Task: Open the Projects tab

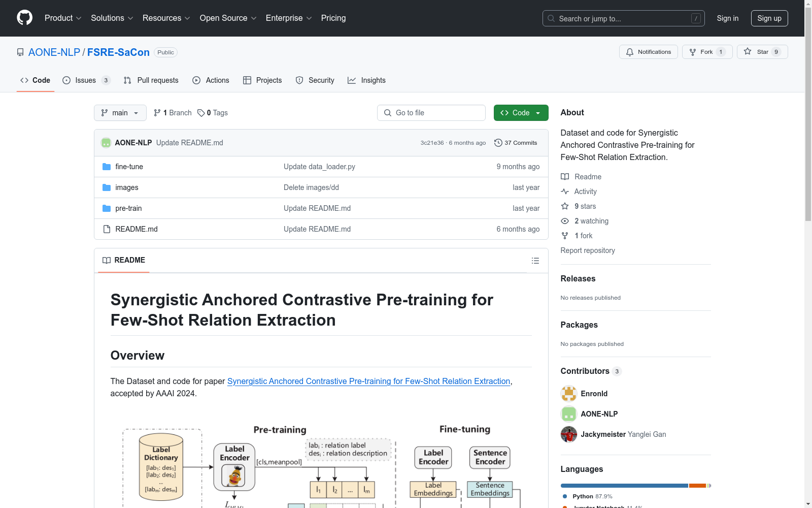Action: point(262,80)
